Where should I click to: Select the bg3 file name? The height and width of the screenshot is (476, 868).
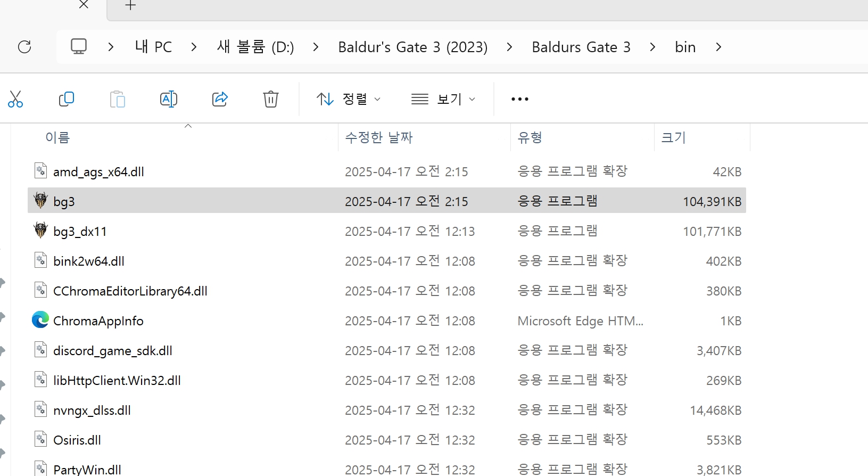coord(64,202)
